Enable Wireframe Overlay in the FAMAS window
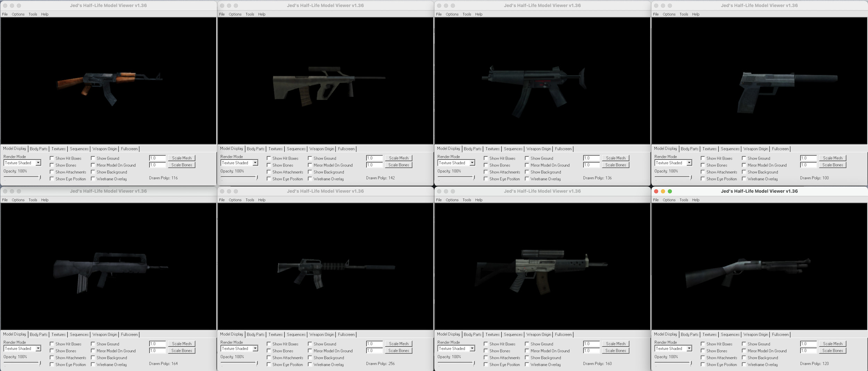The height and width of the screenshot is (371, 868). [93, 364]
